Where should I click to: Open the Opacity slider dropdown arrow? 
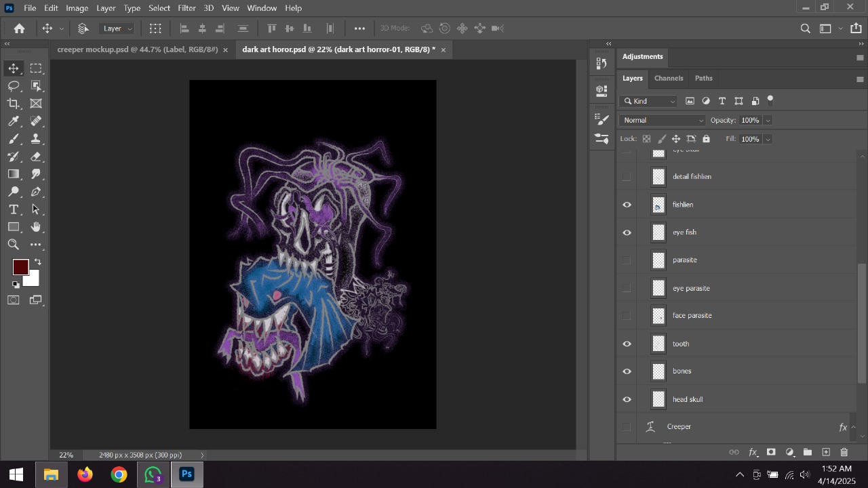[x=768, y=120]
